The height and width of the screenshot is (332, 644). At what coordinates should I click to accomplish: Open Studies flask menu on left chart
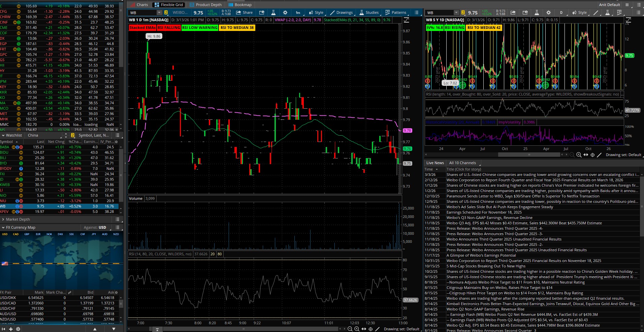(x=368, y=13)
